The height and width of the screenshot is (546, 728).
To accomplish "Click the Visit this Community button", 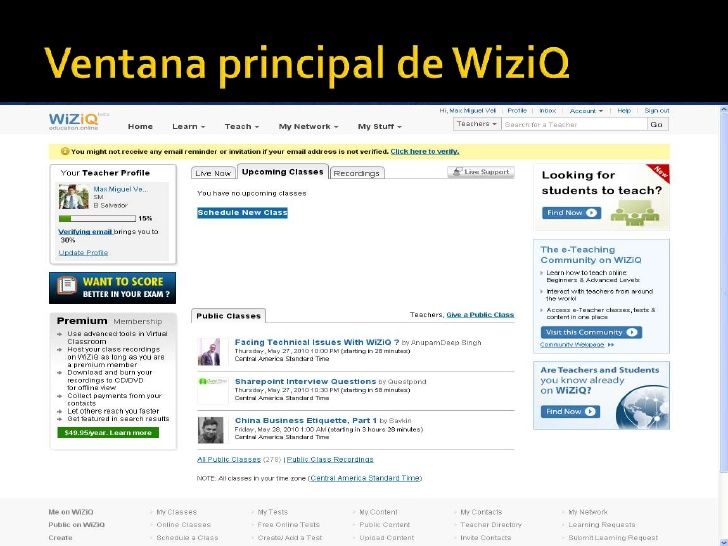I will point(591,332).
